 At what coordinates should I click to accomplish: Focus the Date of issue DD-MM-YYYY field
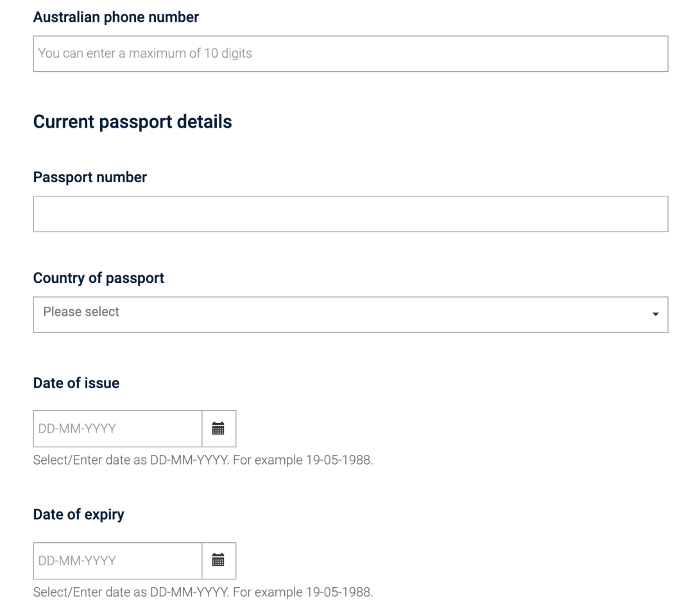pyautogui.click(x=117, y=429)
